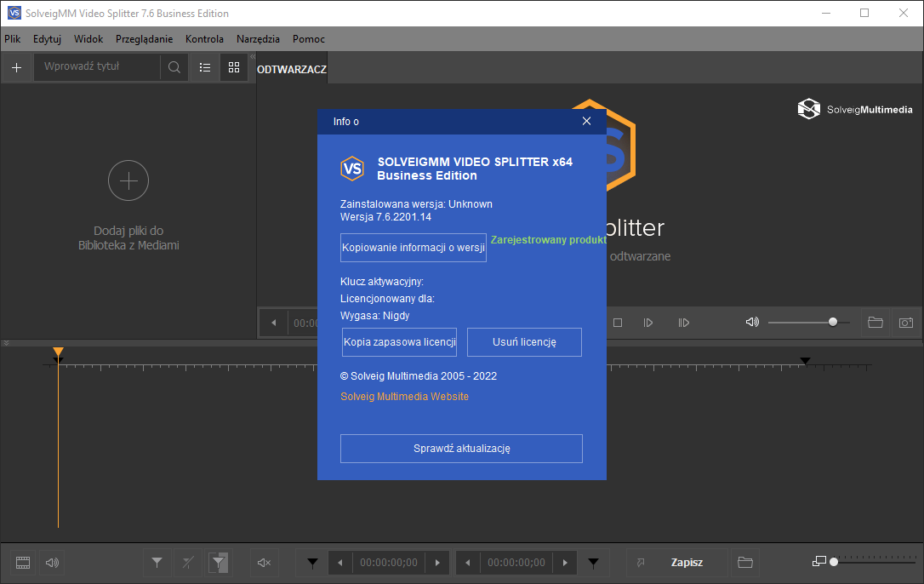Click the Wprowadź tytuł search field
Viewport: 924px width, 584px height.
[x=98, y=66]
